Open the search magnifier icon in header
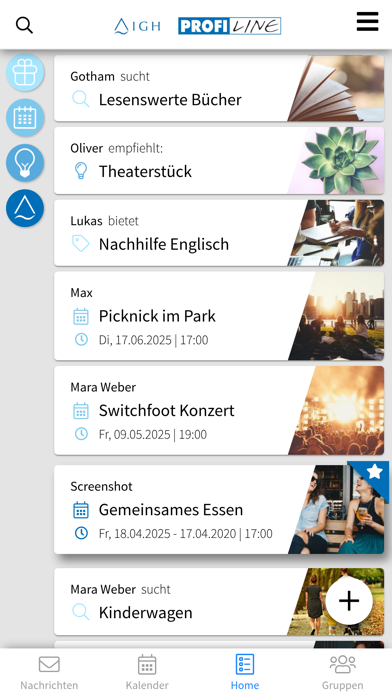The image size is (392, 696). (24, 25)
